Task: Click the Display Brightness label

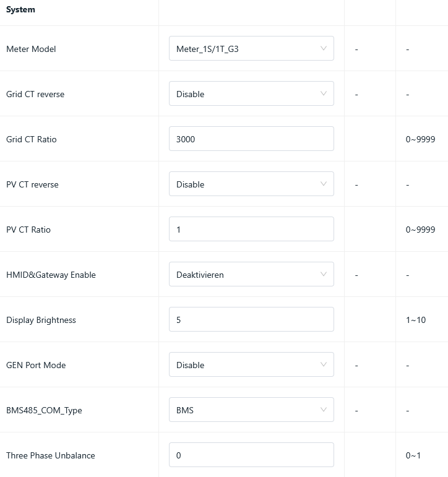Action: (41, 320)
